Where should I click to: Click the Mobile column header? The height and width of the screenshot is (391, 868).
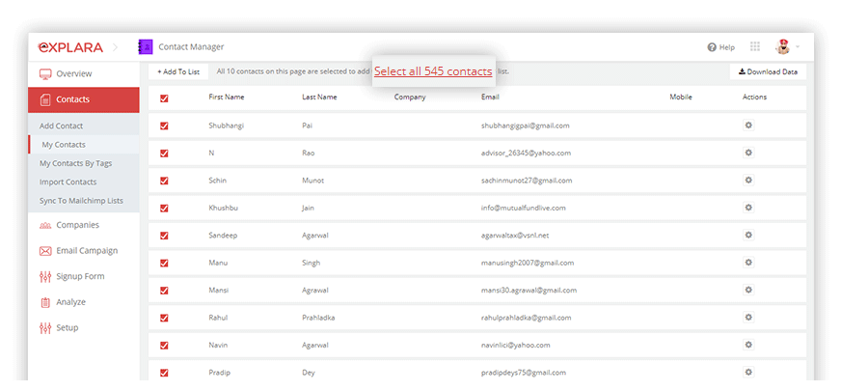tap(681, 97)
